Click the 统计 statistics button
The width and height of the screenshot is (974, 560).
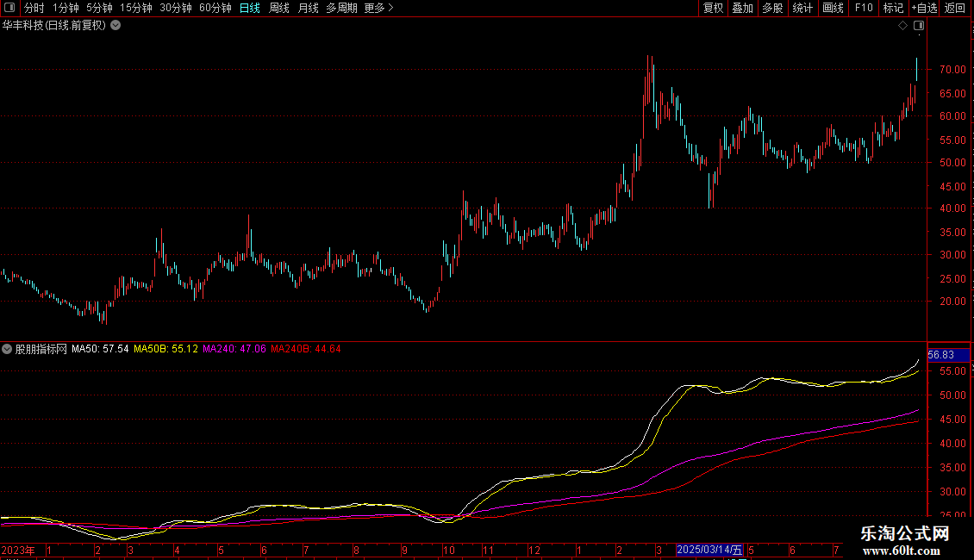[x=802, y=8]
